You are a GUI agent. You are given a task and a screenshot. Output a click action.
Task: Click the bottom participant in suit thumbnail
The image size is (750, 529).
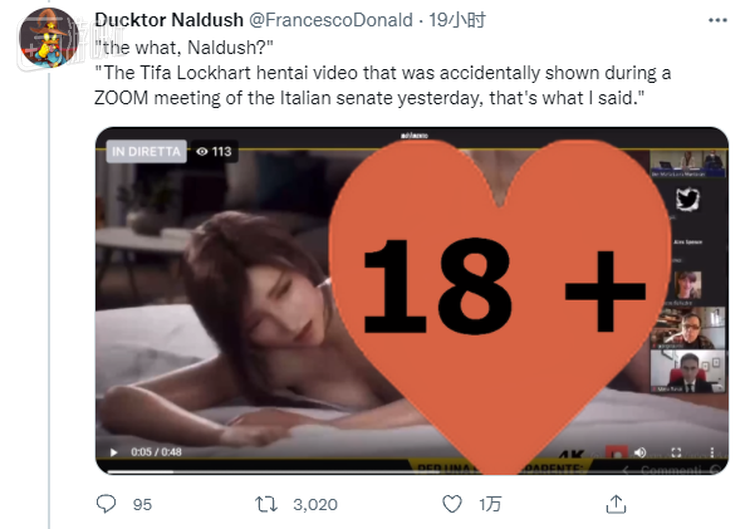pyautogui.click(x=687, y=372)
